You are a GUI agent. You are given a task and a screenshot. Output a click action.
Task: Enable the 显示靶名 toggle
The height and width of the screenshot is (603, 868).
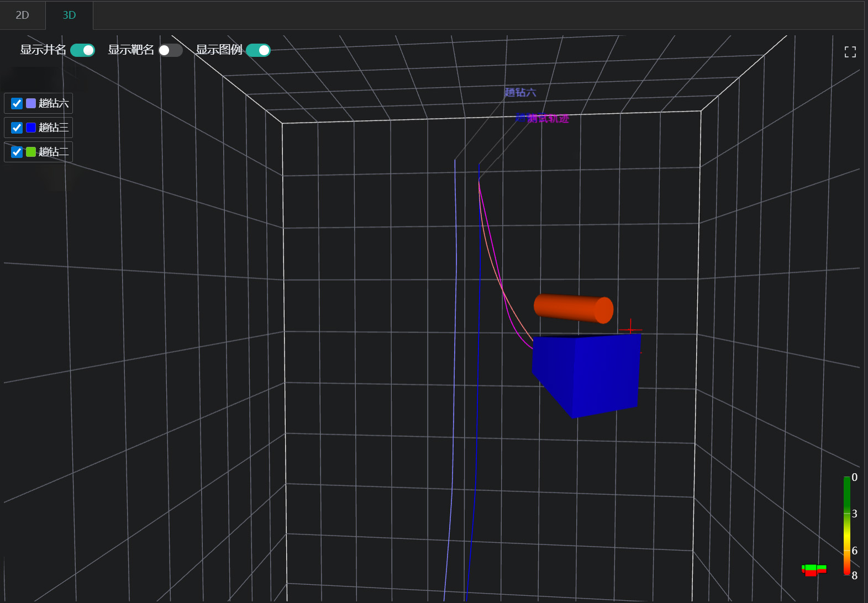coord(170,50)
